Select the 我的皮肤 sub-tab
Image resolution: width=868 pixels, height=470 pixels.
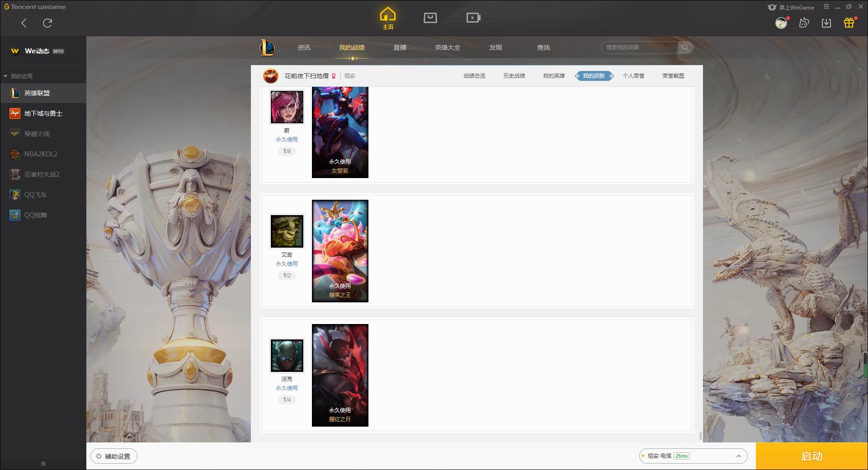pos(594,76)
